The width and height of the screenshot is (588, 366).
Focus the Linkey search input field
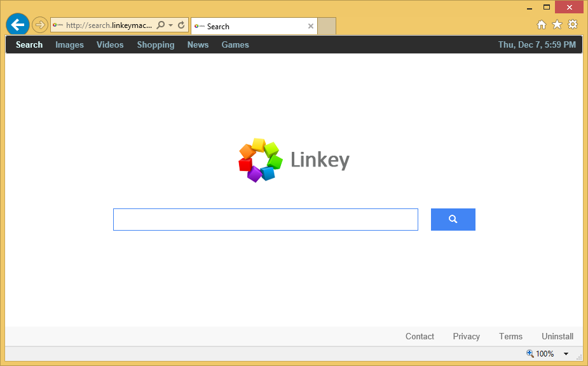pyautogui.click(x=265, y=219)
